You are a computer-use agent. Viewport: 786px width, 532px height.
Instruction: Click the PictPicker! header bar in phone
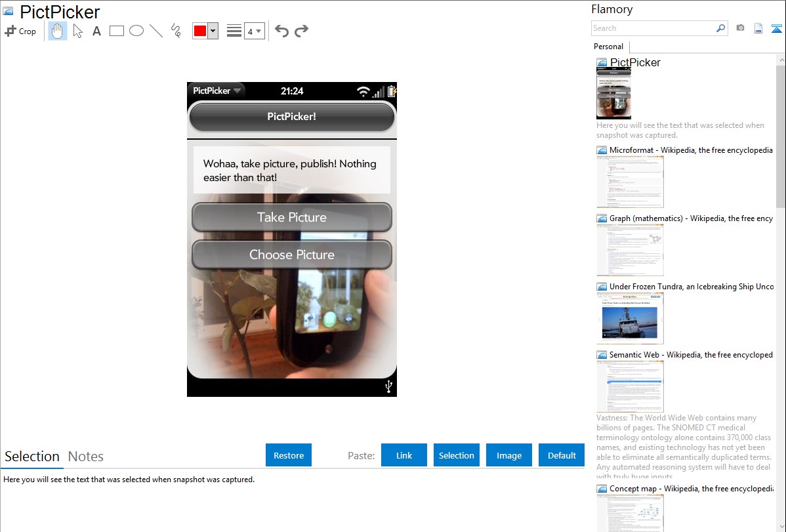tap(292, 117)
